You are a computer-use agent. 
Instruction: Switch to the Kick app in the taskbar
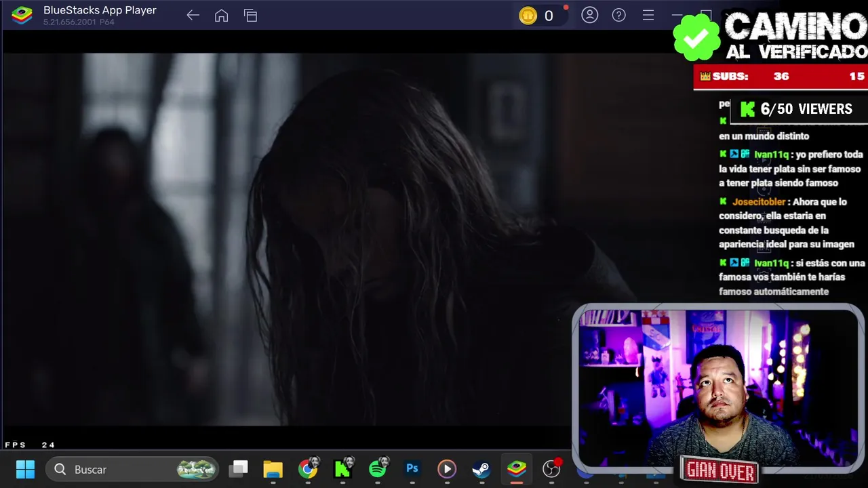(343, 469)
